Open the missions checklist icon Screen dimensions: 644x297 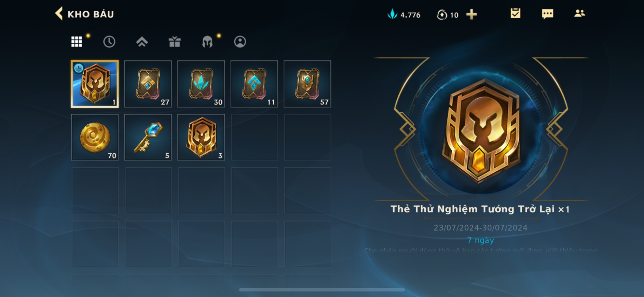click(x=515, y=13)
